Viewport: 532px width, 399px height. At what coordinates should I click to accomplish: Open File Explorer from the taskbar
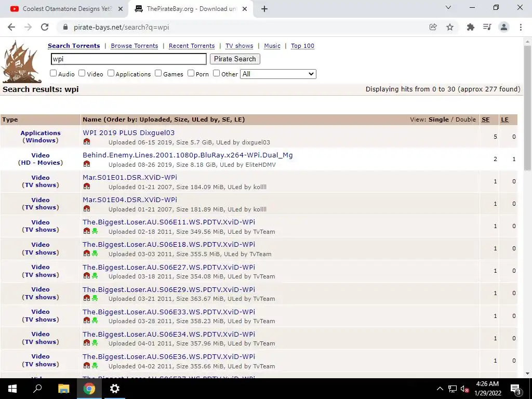click(x=63, y=389)
